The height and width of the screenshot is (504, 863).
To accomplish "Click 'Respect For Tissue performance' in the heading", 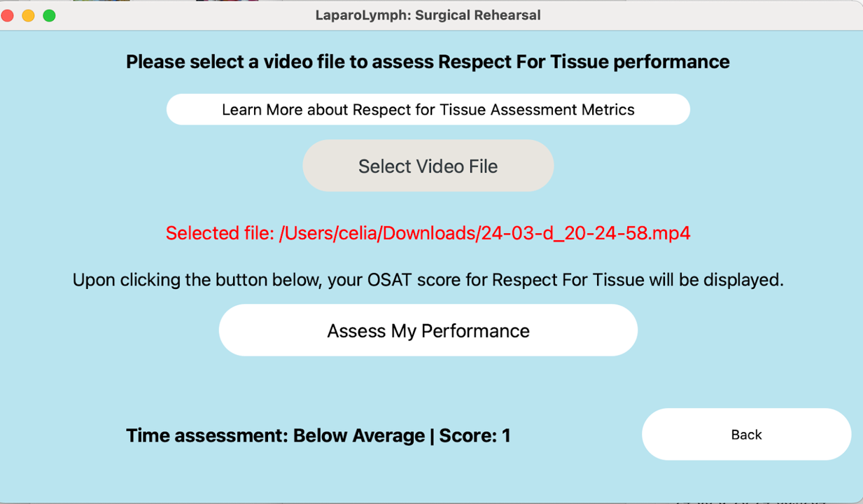I will pyautogui.click(x=584, y=62).
